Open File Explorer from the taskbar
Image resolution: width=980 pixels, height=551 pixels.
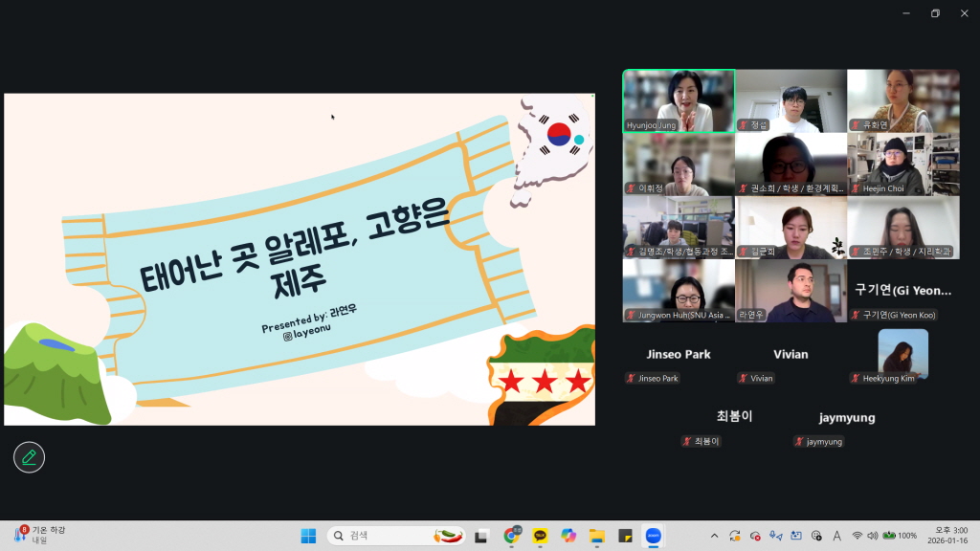[x=596, y=536]
